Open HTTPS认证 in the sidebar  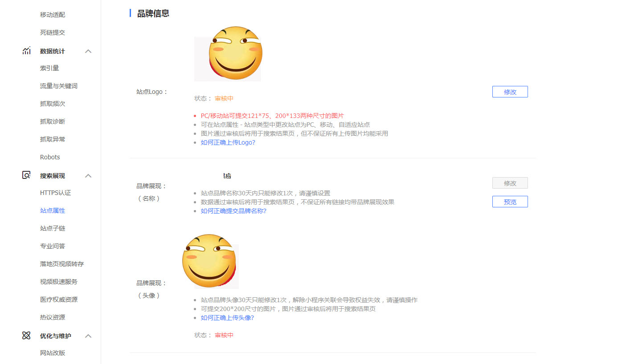[56, 193]
